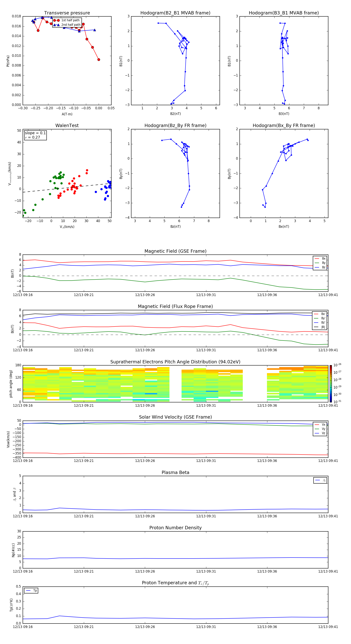Viewport: 351px width, 644px height.
Task: Click the '1st half path' legend entry
Action: [x=67, y=20]
